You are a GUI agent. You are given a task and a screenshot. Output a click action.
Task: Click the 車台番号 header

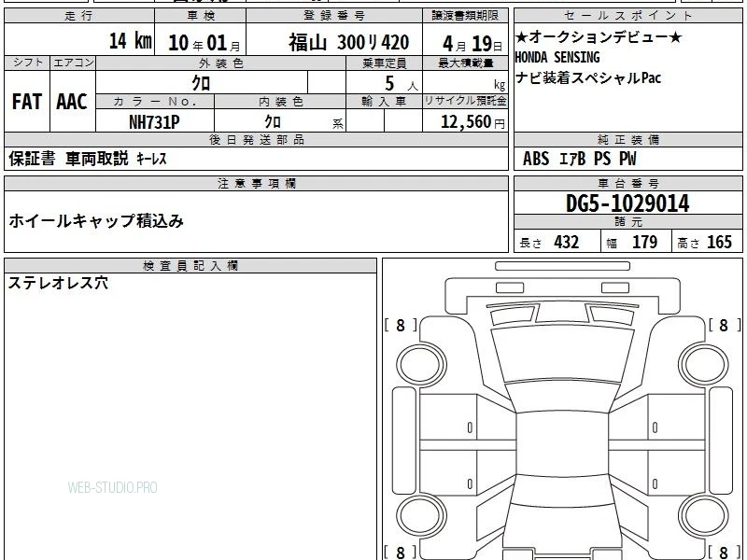pos(627,184)
